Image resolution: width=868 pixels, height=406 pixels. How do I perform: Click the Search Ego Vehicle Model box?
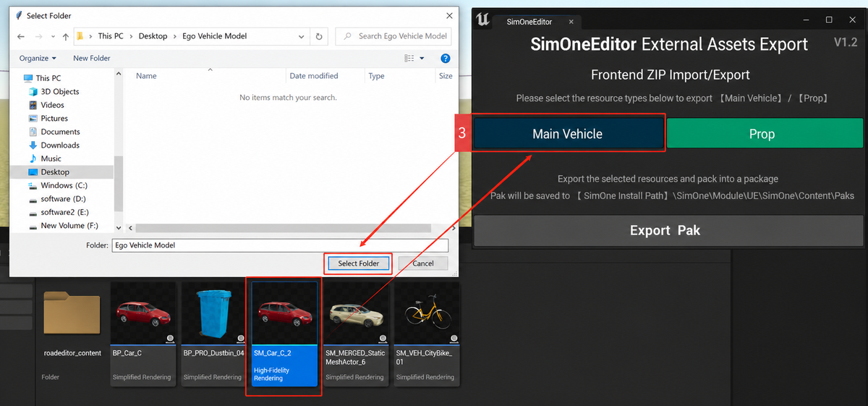394,36
